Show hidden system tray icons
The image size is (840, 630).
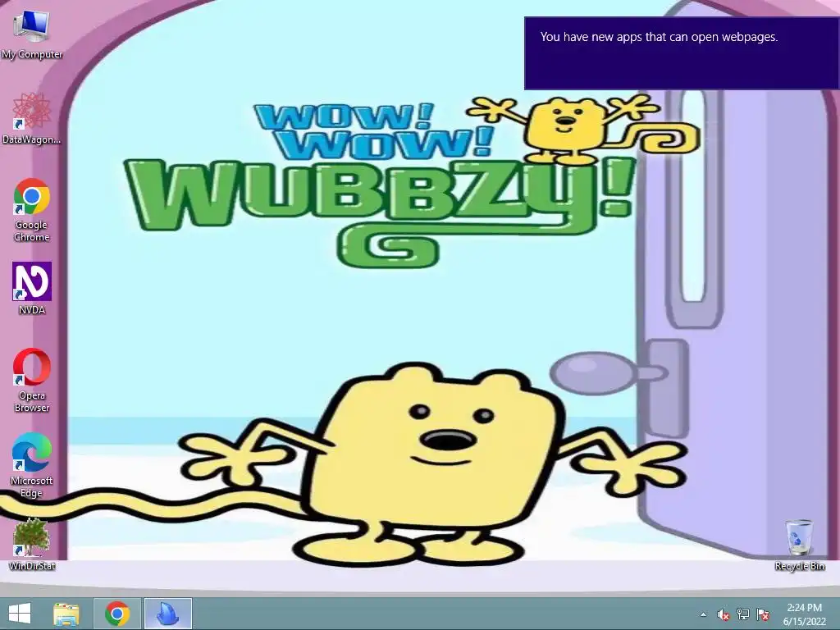[703, 614]
